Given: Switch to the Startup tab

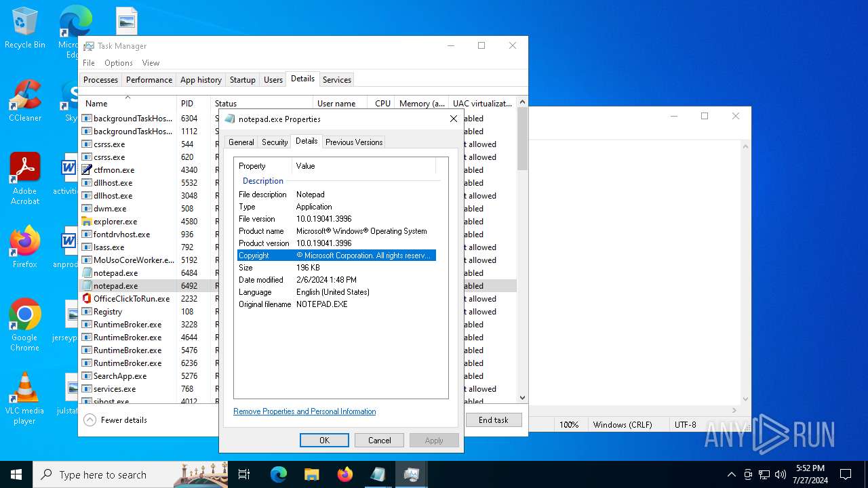Looking at the screenshot, I should tap(242, 80).
